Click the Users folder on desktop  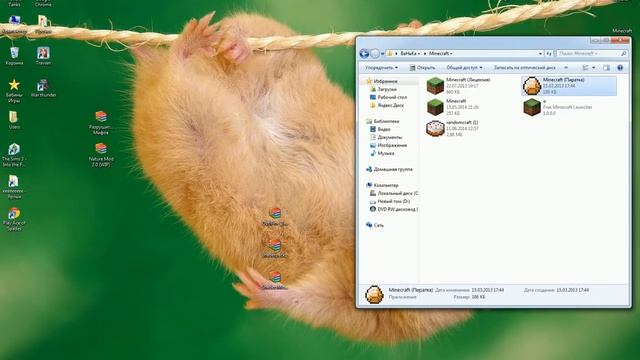(x=14, y=120)
